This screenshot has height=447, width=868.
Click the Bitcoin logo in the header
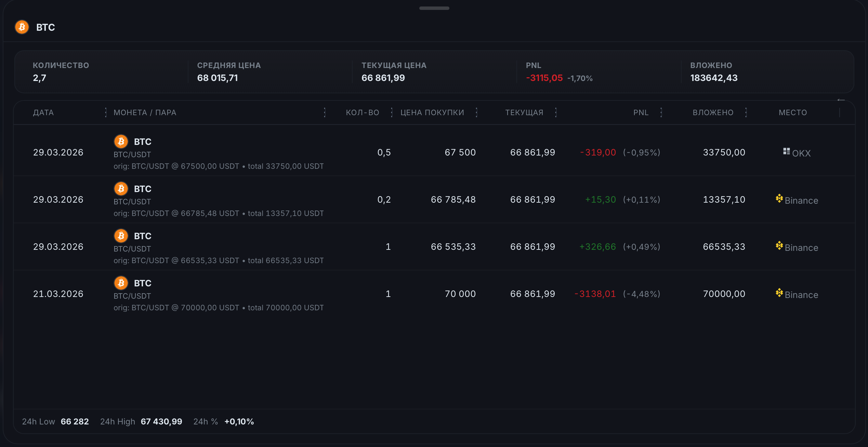coord(22,27)
